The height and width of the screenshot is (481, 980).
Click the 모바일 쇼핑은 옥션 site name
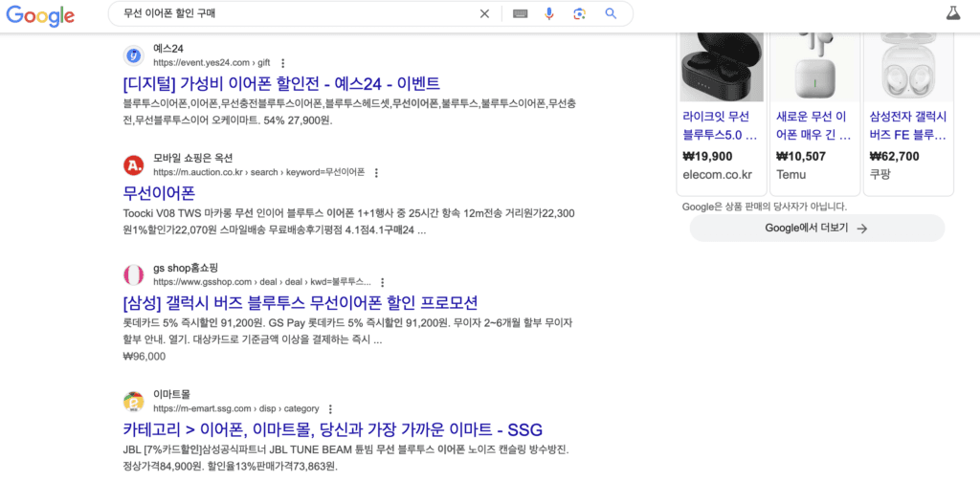coord(193,158)
